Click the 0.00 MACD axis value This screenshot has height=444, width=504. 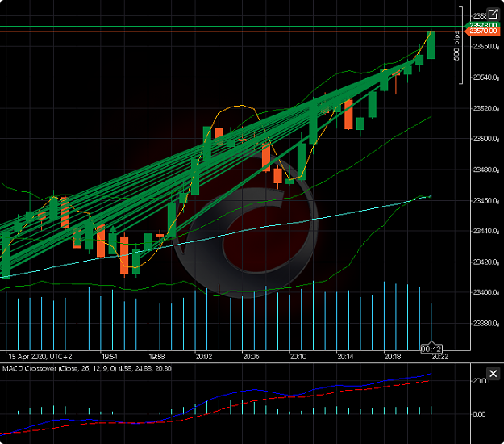coord(479,414)
